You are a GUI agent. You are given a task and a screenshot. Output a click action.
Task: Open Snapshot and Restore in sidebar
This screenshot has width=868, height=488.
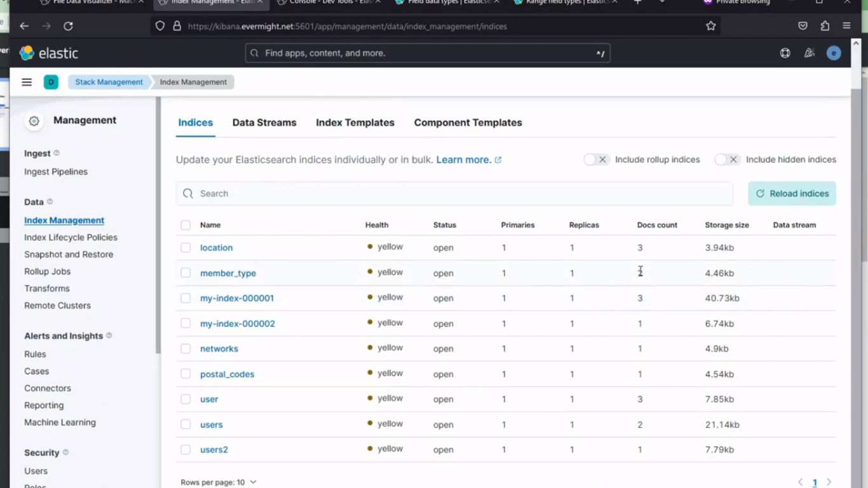pos(69,254)
